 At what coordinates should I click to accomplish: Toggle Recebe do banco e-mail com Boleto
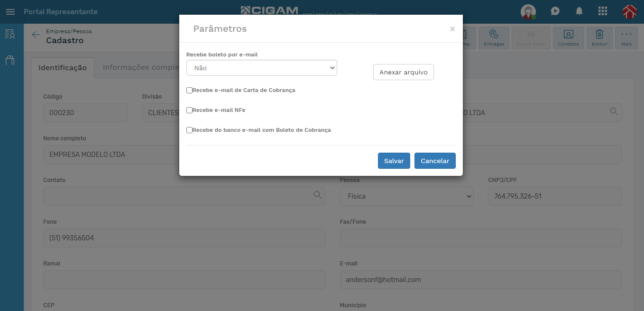(x=190, y=130)
